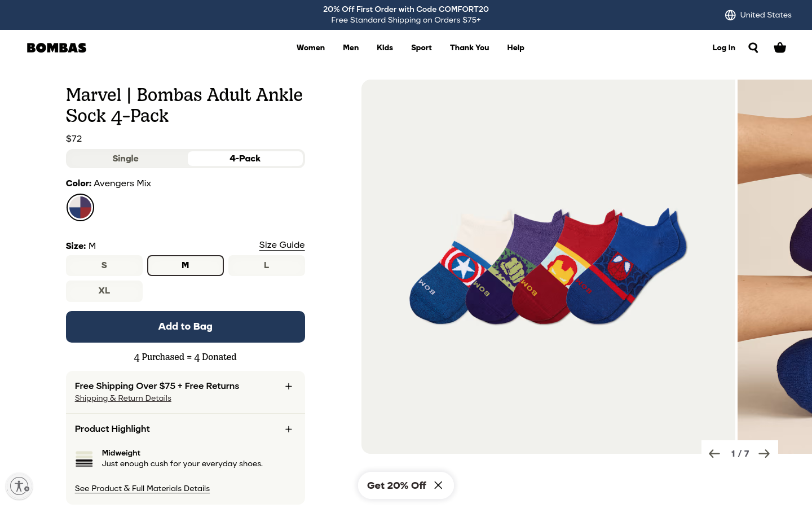Open the Sport menu
Image resolution: width=812 pixels, height=508 pixels.
tap(421, 48)
